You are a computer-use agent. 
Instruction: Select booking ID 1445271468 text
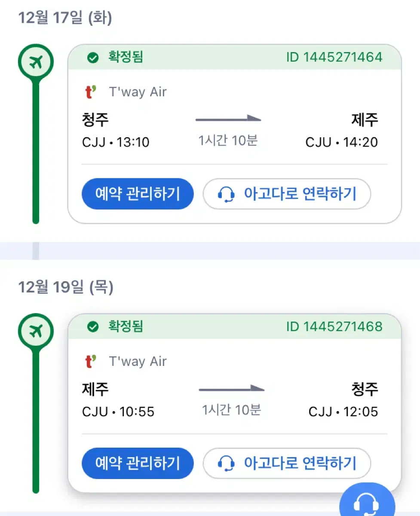[334, 327]
